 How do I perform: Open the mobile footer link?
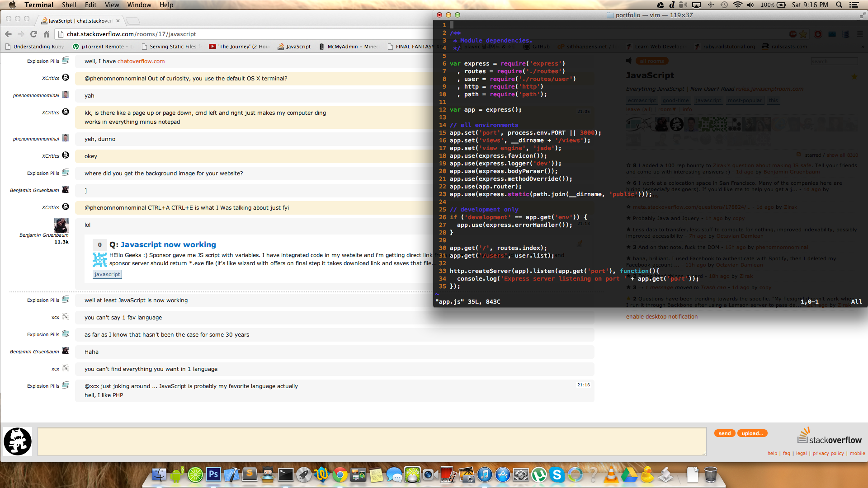click(x=857, y=454)
